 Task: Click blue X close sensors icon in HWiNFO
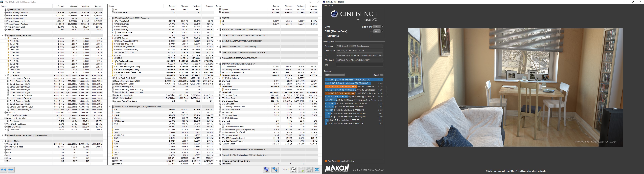[317, 169]
